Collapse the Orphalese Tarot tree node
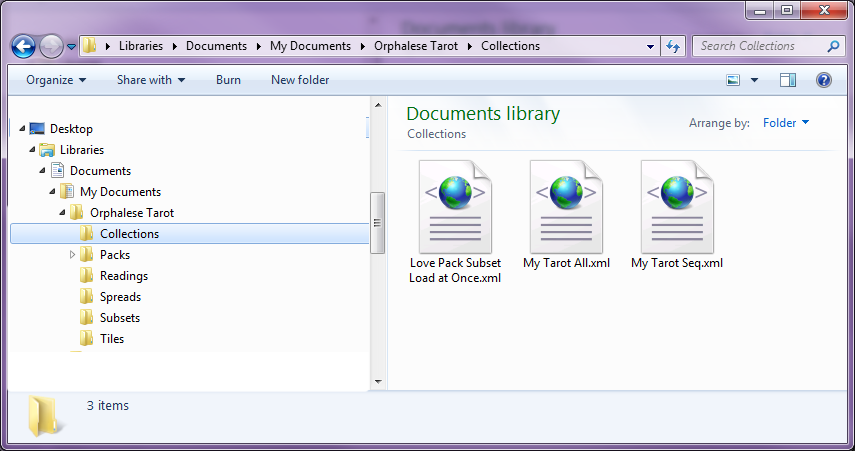The height and width of the screenshot is (451, 855). [62, 213]
